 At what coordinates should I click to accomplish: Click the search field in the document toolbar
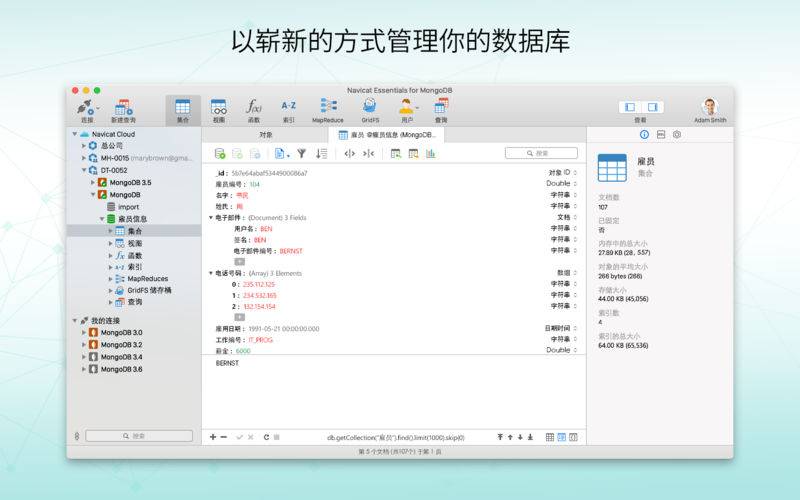click(541, 153)
